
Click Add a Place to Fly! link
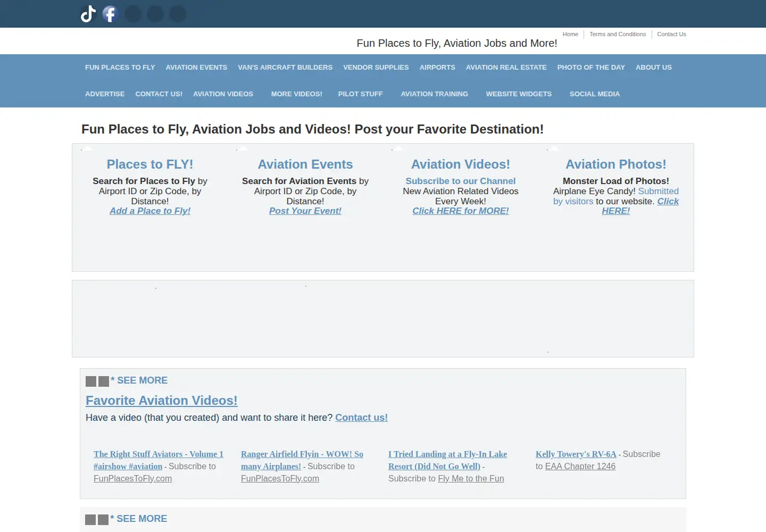point(150,211)
